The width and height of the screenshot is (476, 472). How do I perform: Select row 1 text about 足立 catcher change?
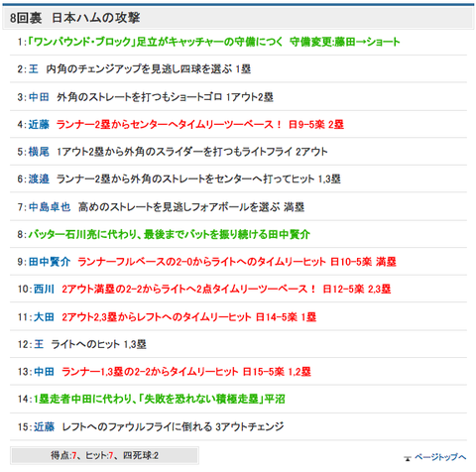click(214, 42)
